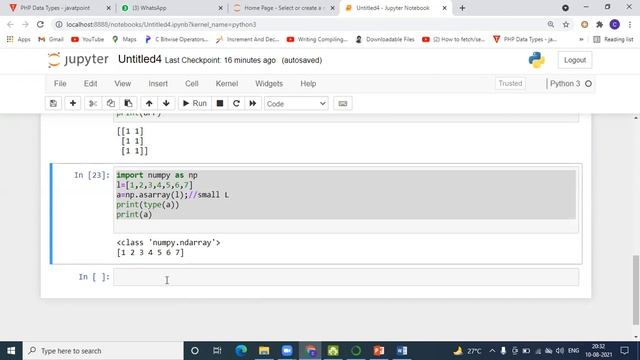This screenshot has height=360, width=640.
Task: Rename notebook via the Untitled4 title
Action: (140, 59)
